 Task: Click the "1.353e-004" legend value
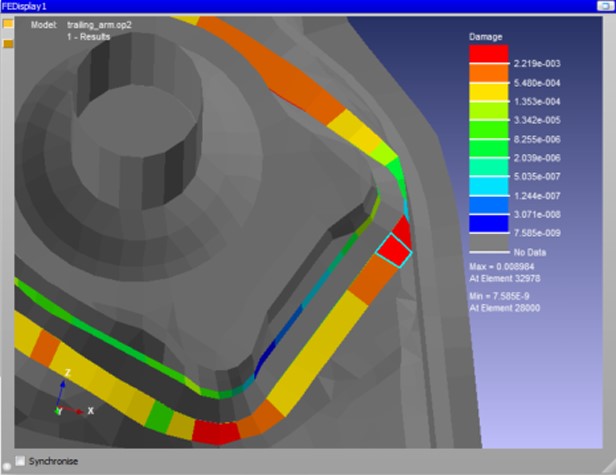[x=537, y=101]
